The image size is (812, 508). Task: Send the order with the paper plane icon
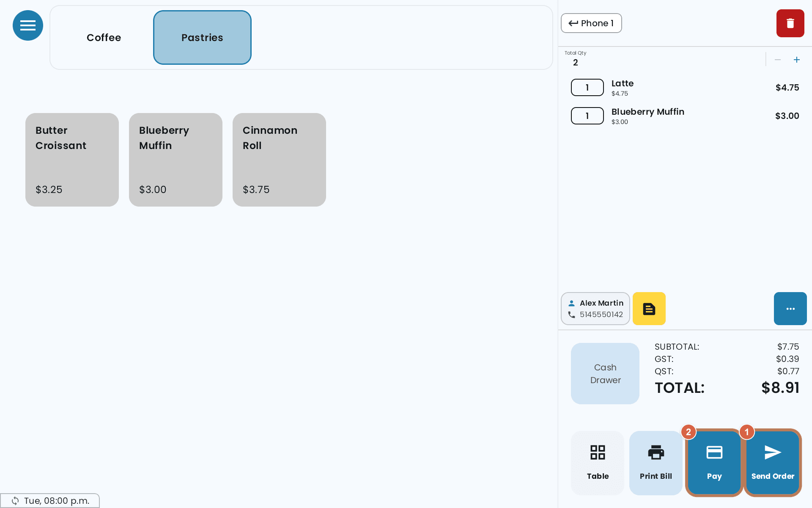[x=773, y=463]
